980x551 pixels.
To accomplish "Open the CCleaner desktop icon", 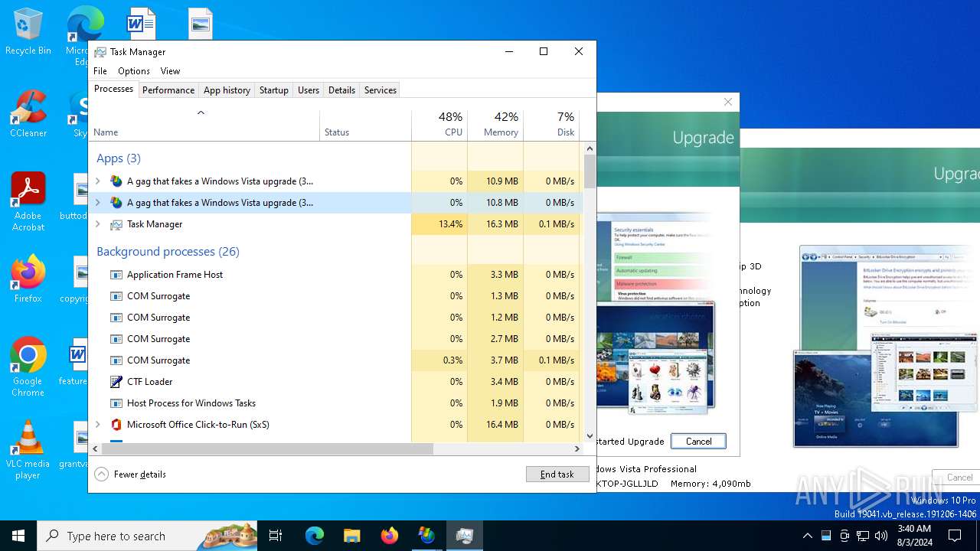I will click(28, 115).
